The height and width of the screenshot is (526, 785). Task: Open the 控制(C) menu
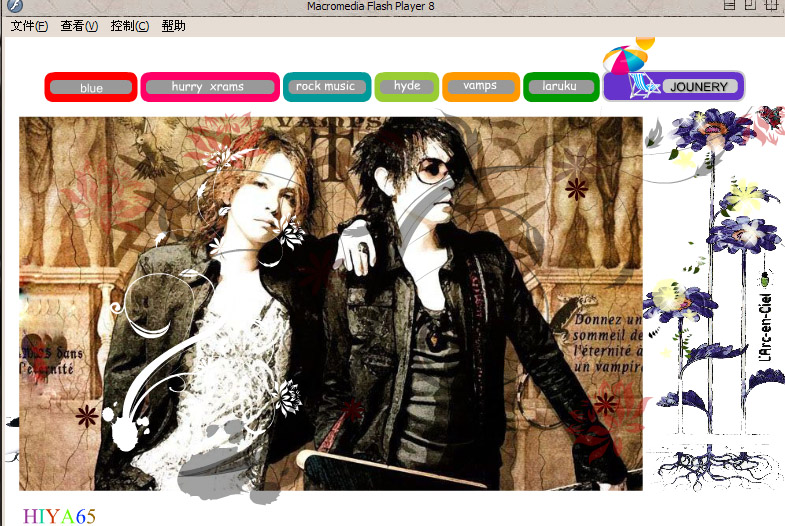click(x=130, y=26)
